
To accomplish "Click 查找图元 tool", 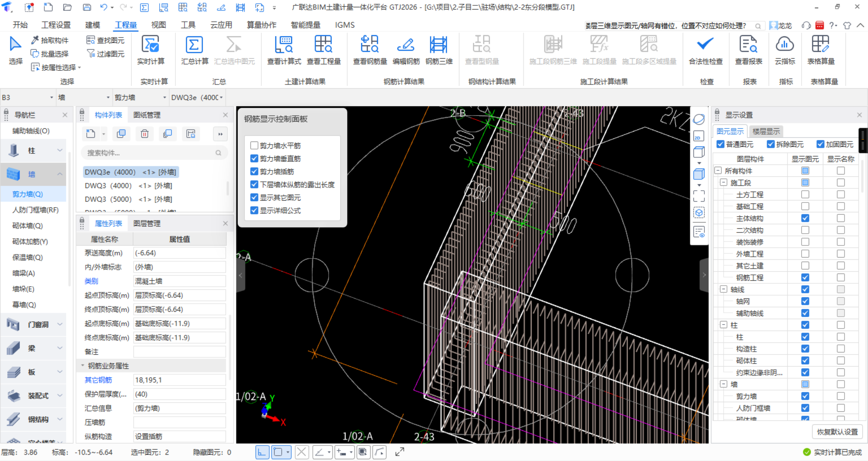I will (x=105, y=40).
